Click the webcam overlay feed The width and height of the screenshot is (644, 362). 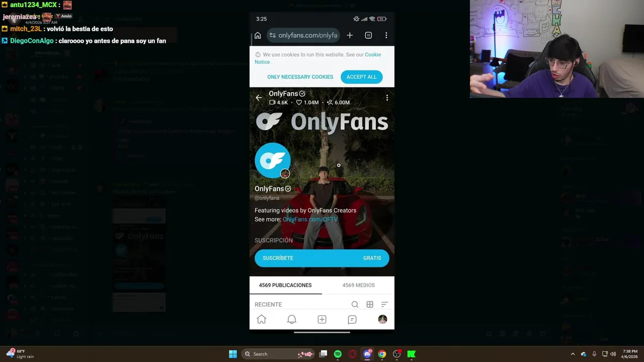557,49
